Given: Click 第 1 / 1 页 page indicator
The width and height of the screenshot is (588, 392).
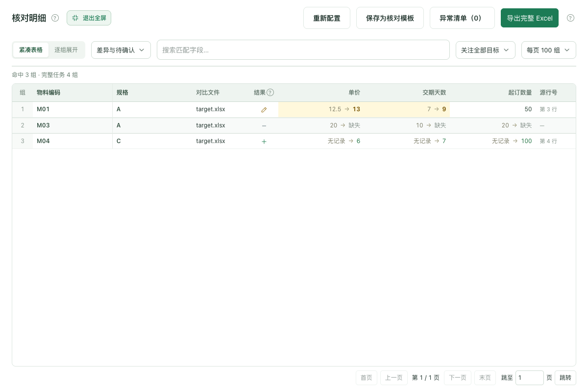Looking at the screenshot, I should pos(426,378).
